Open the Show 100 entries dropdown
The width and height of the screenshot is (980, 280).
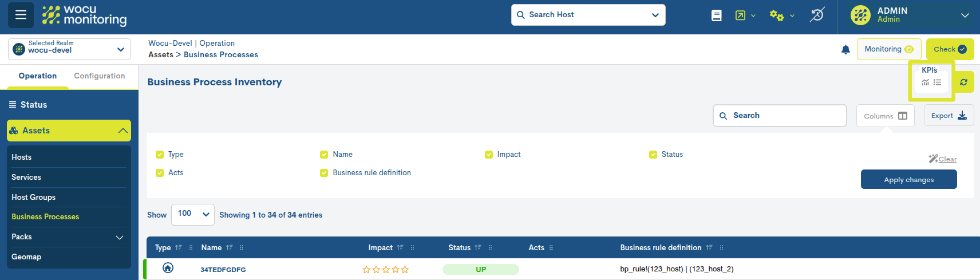click(193, 215)
